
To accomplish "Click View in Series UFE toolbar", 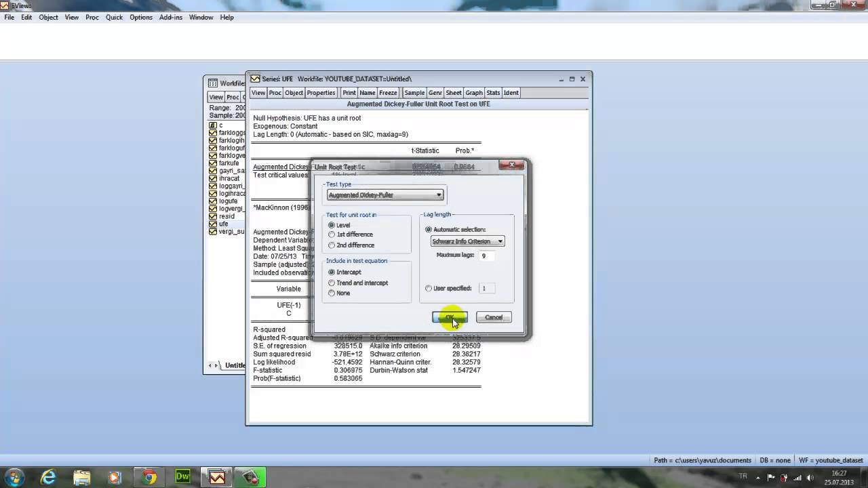I will [258, 93].
